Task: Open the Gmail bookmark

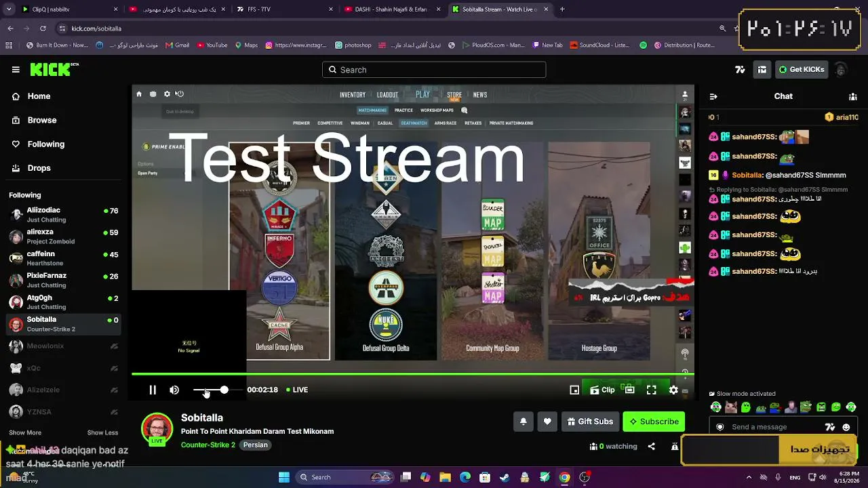Action: 178,45
